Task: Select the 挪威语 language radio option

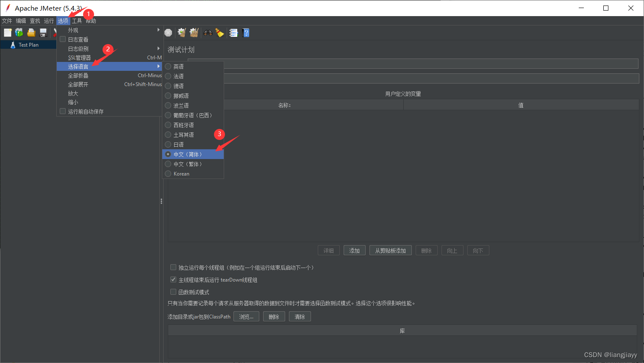Action: click(x=193, y=96)
